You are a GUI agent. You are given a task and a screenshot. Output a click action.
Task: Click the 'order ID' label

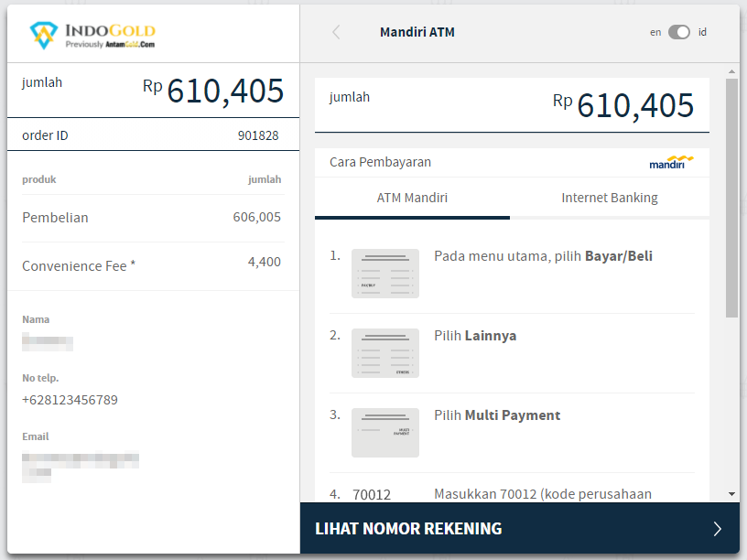(x=45, y=135)
